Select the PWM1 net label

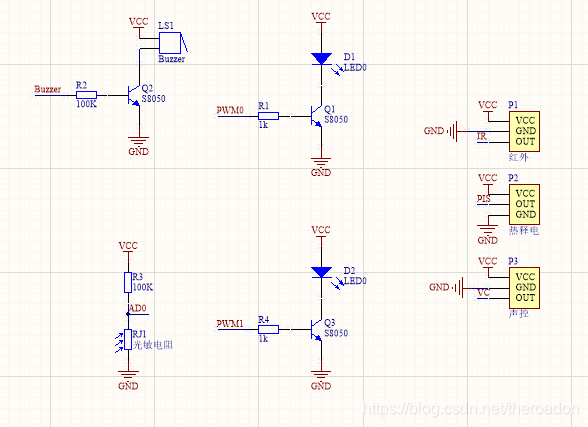pyautogui.click(x=230, y=324)
